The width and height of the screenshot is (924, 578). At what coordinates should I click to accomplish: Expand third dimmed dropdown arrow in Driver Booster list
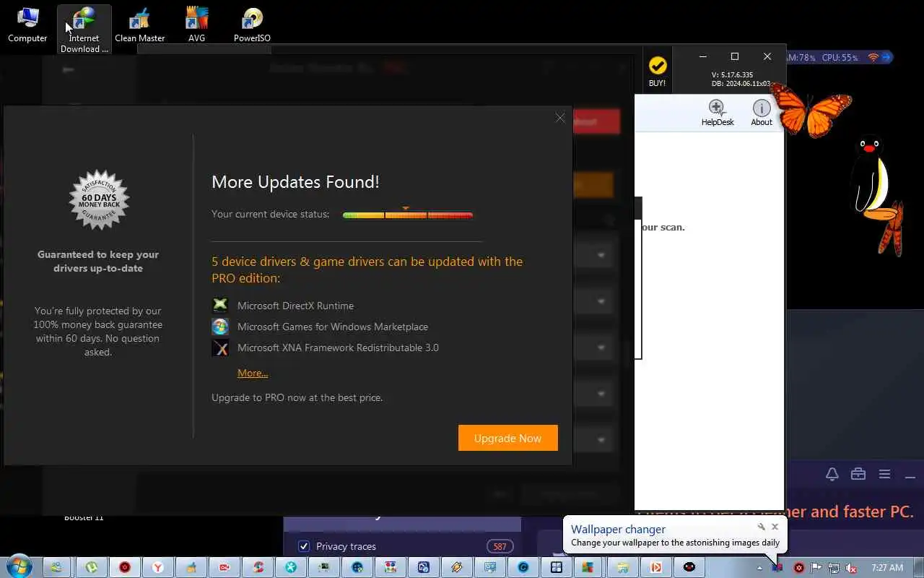click(601, 348)
